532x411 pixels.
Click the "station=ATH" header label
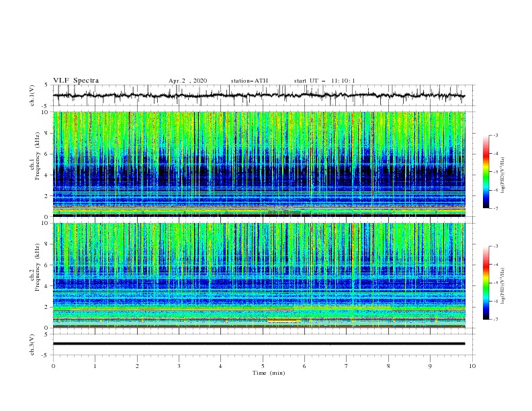click(249, 81)
